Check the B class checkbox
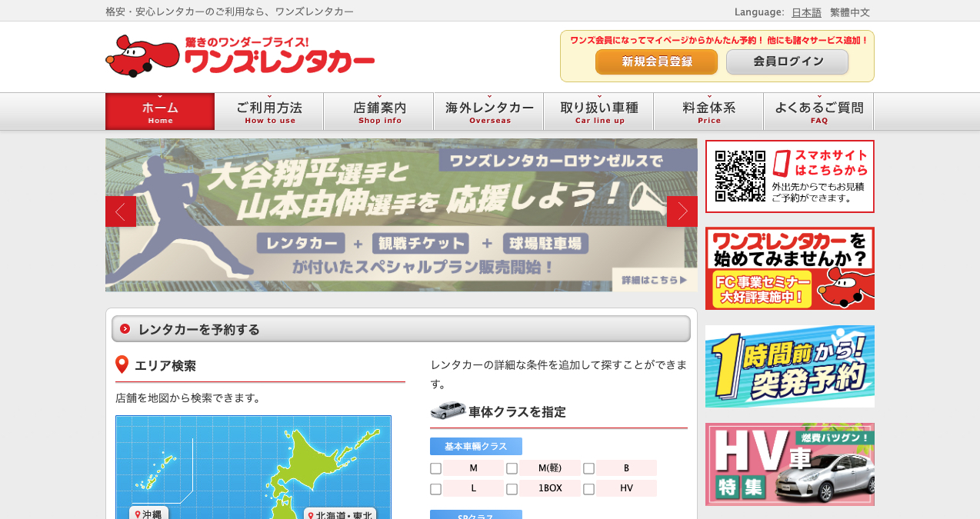Screen dimensions: 980x519 [588, 468]
